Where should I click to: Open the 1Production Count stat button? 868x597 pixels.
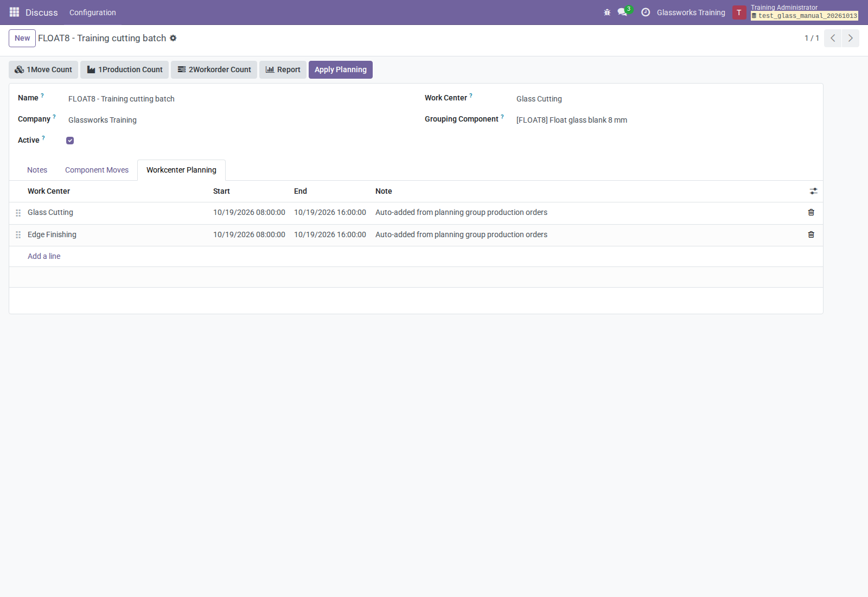coord(125,69)
